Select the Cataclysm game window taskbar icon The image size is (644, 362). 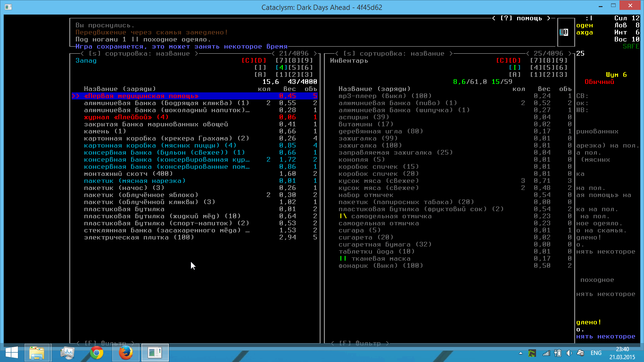155,353
